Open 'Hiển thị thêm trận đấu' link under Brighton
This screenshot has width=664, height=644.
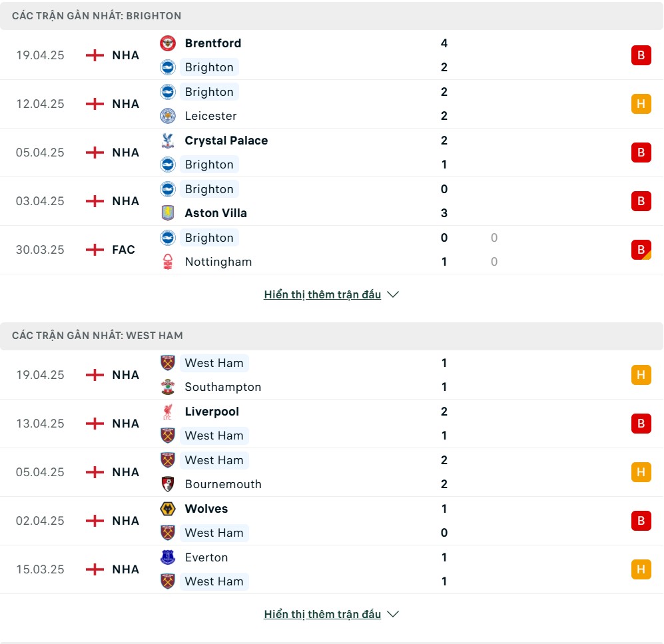pyautogui.click(x=322, y=294)
